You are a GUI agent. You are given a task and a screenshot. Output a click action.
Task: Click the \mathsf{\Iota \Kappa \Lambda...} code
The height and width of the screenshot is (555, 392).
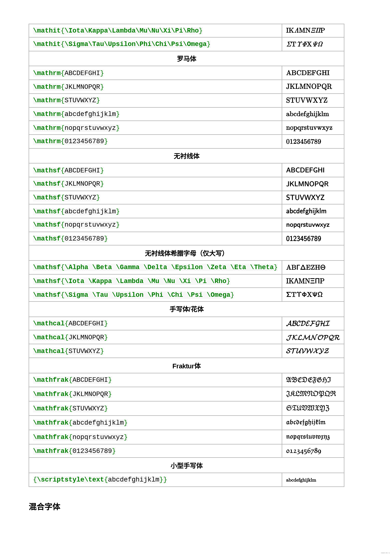[x=132, y=281]
